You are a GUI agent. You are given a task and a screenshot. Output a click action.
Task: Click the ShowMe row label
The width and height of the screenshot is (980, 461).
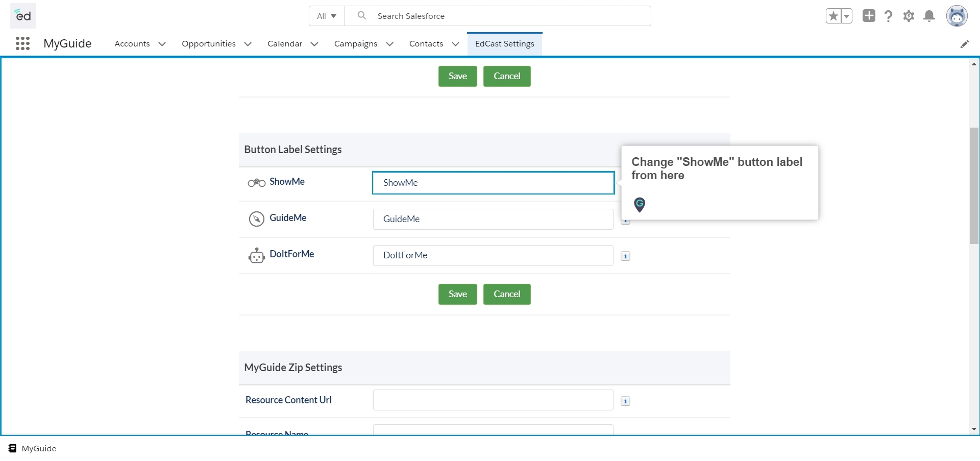(287, 182)
